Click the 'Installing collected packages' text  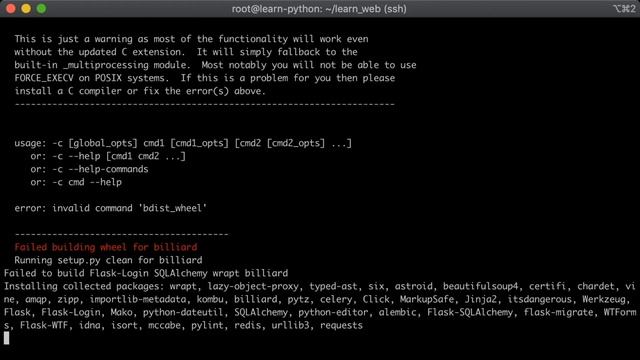point(84,286)
